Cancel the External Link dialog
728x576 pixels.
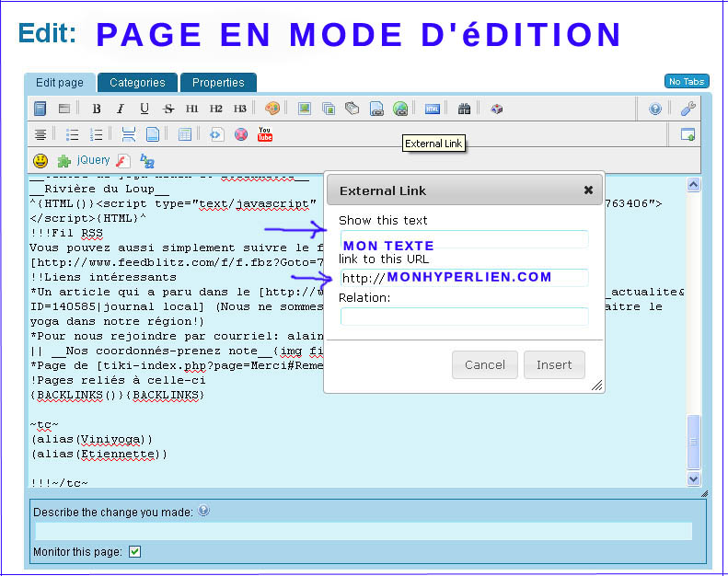[484, 364]
